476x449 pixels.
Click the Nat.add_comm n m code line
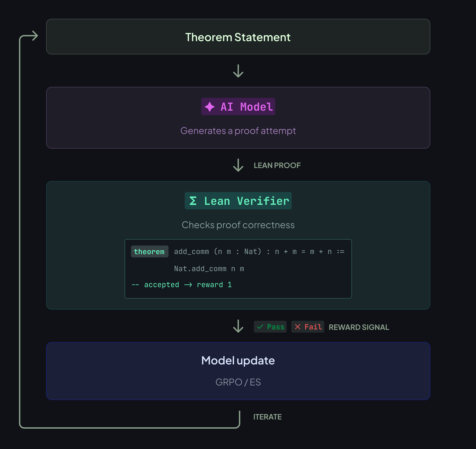pos(209,269)
